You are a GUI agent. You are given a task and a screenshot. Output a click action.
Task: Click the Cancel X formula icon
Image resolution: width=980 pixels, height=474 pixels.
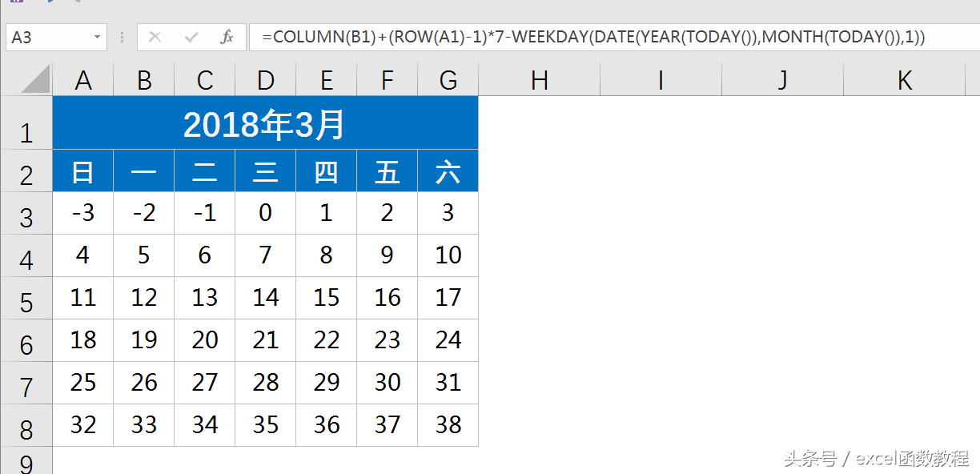155,37
